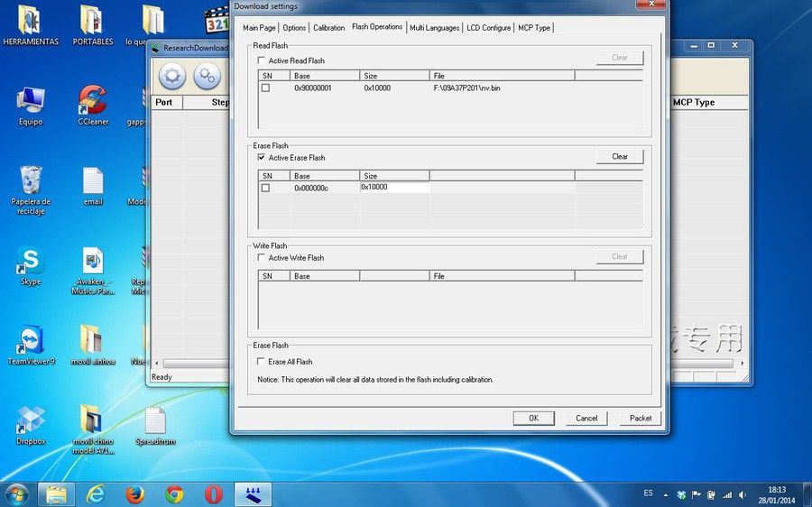Screen dimensions: 812x507
Task: Launch CCleaner from the desktop
Action: 93,106
